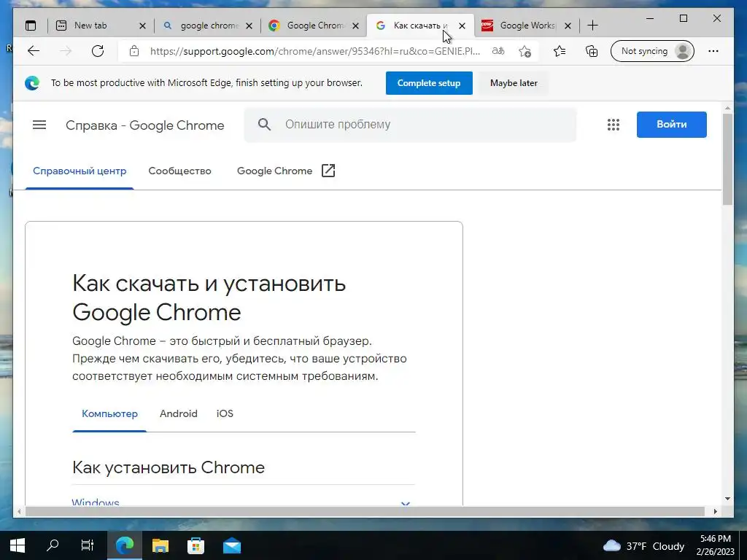Open the taskbar search icon

point(53,545)
